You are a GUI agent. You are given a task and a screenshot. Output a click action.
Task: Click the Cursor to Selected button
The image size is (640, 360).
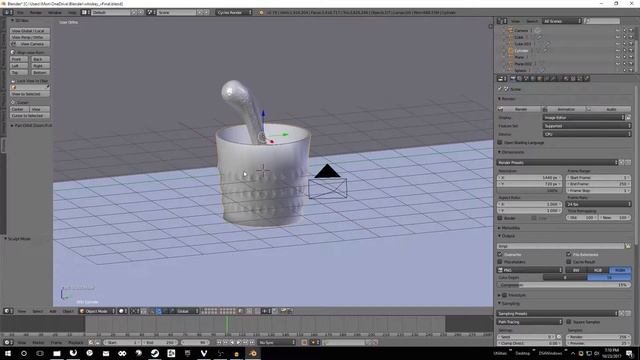click(30, 116)
